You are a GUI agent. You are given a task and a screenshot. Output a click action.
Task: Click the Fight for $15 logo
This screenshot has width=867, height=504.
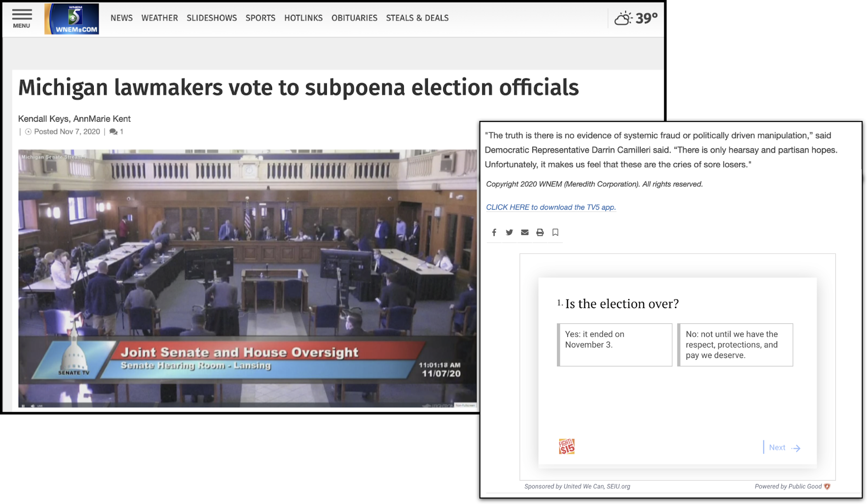pyautogui.click(x=566, y=446)
